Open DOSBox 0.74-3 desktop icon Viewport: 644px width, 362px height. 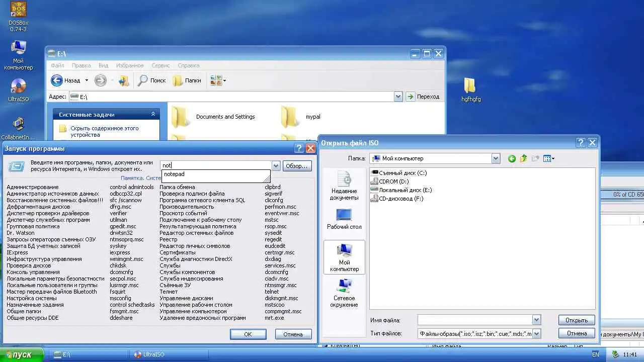(x=18, y=17)
